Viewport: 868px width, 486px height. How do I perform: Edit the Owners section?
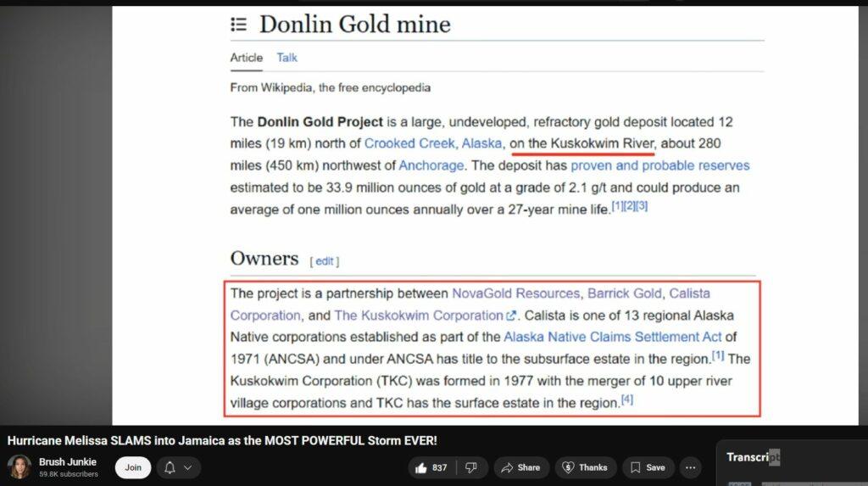(x=325, y=261)
